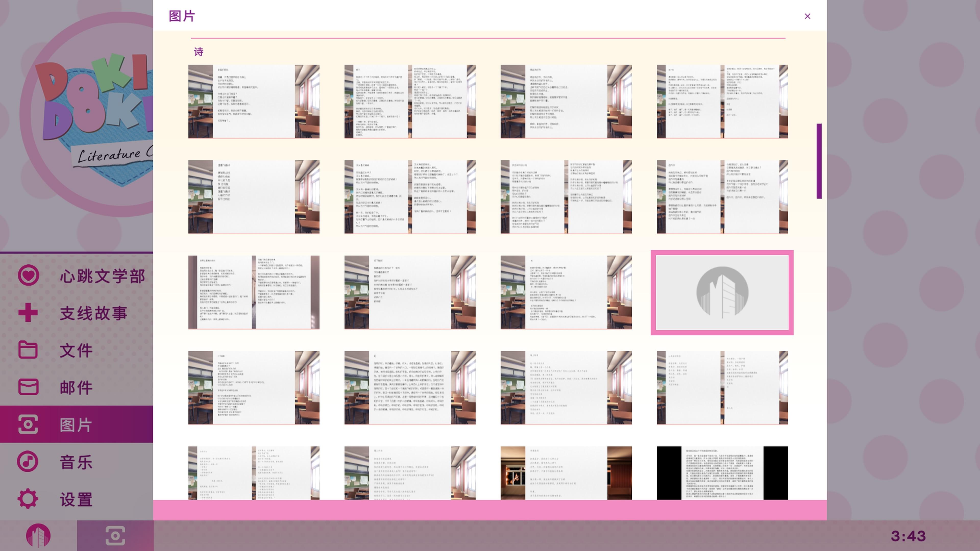The height and width of the screenshot is (551, 980).
Task: Open the first thumbnail in fourth row
Action: (x=254, y=388)
